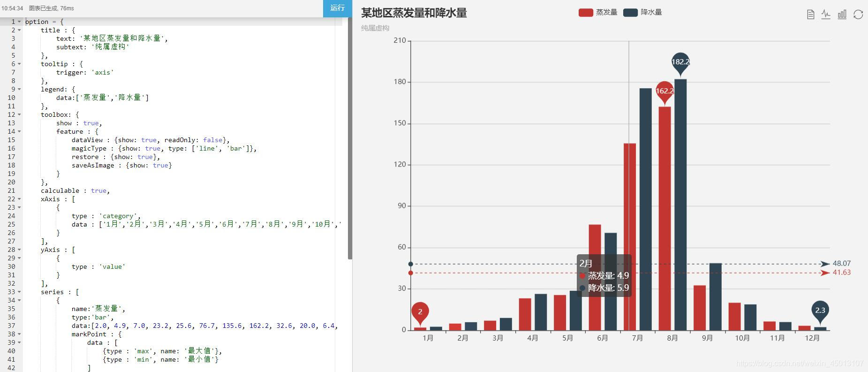Click the 5月 red evaporation bar
The height and width of the screenshot is (372, 868).
560,312
